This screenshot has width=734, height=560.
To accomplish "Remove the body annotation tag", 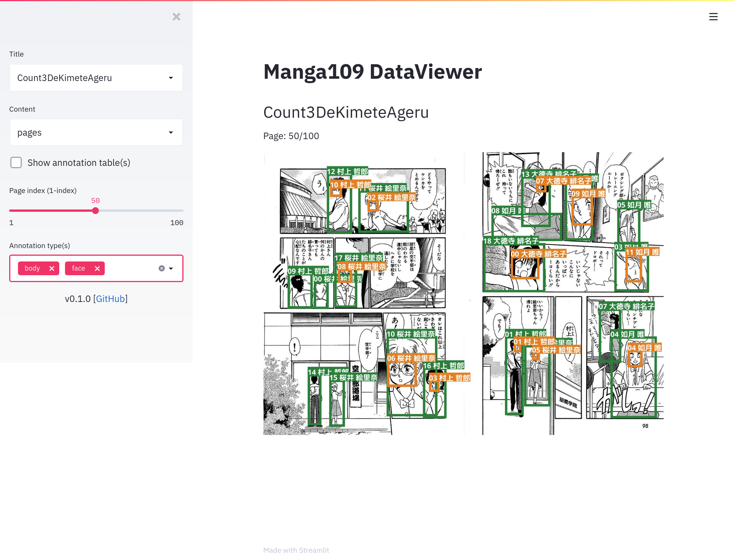I will (52, 268).
